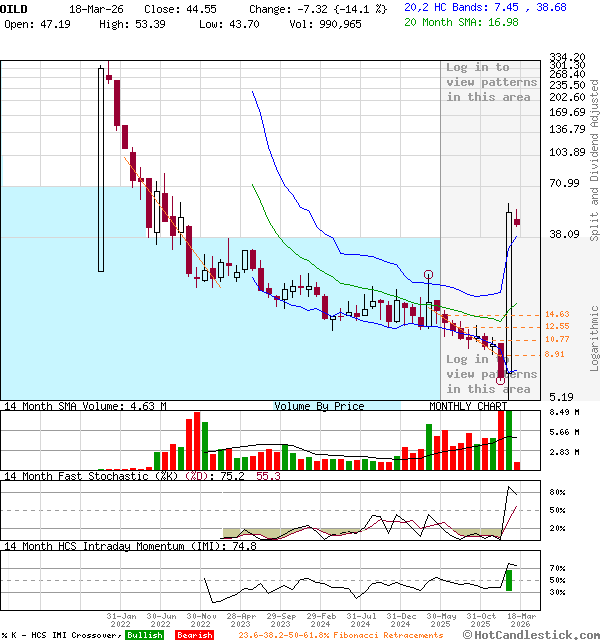Click the latest red candle near 44.55
Screen dimensions: 600x640
517,222
